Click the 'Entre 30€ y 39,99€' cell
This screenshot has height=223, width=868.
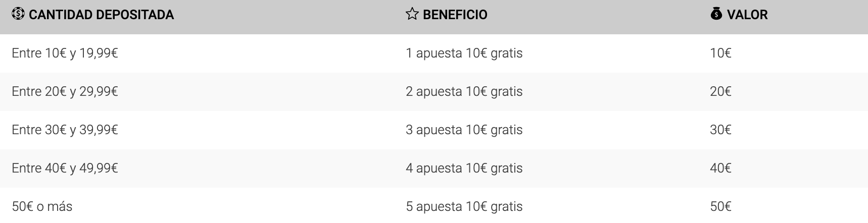click(x=65, y=130)
